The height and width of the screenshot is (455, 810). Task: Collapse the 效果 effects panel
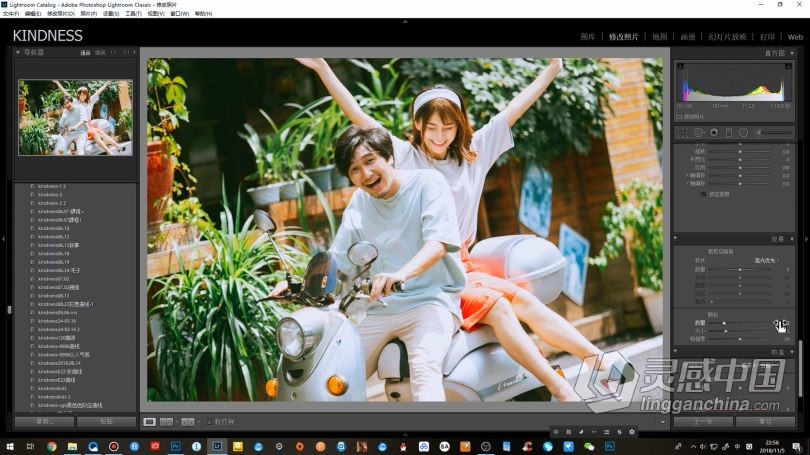[x=793, y=239]
